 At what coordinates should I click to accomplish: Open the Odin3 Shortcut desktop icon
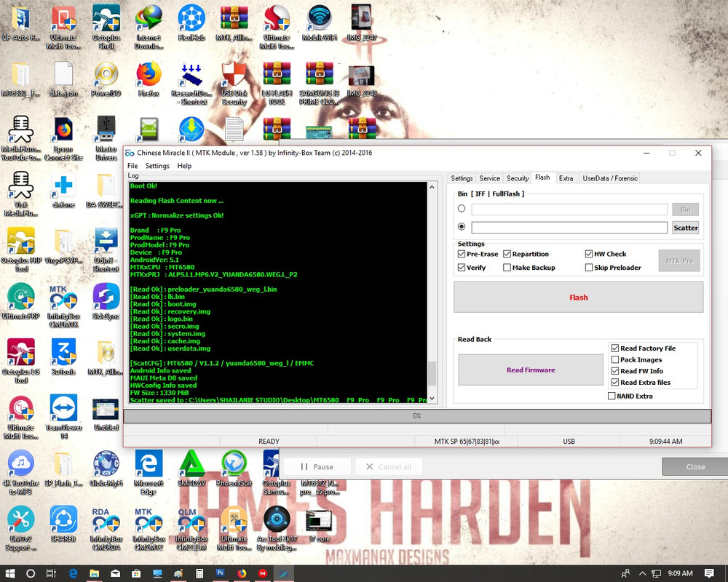tap(106, 250)
